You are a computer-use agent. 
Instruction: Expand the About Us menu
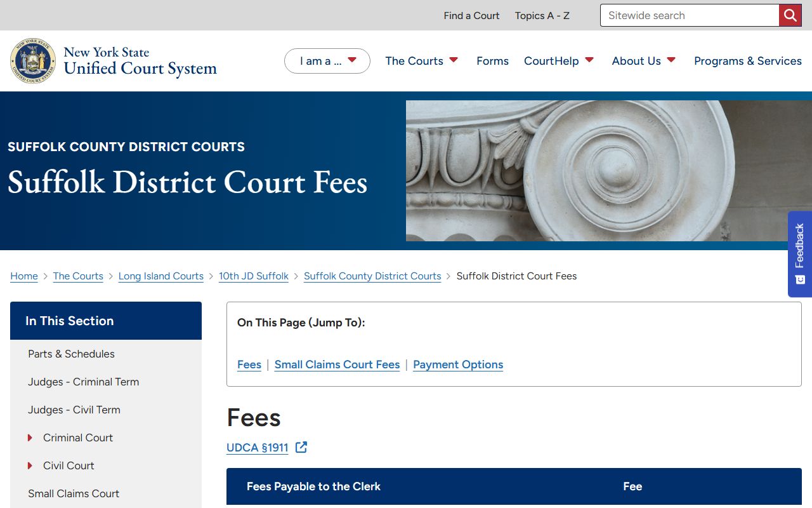pos(644,61)
